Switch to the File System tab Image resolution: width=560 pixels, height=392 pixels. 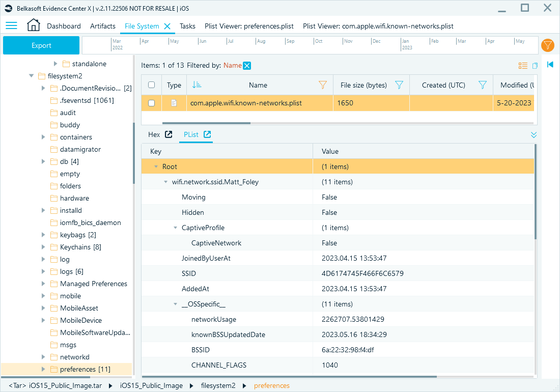[x=142, y=26]
